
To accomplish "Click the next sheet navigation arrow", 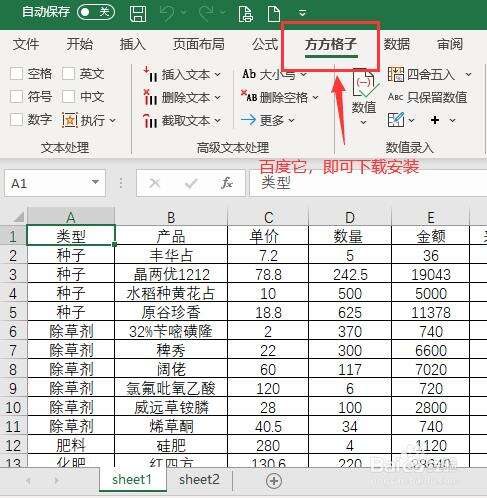I will 56,480.
